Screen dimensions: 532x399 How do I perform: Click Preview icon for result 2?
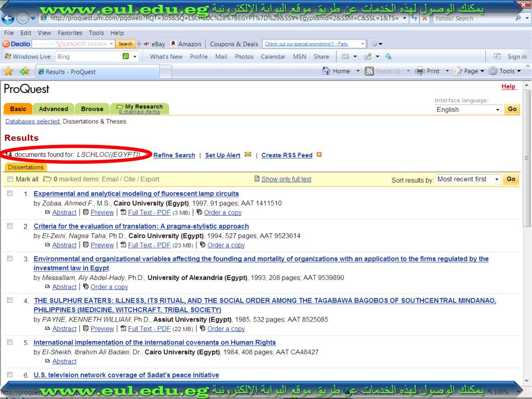tap(86, 245)
